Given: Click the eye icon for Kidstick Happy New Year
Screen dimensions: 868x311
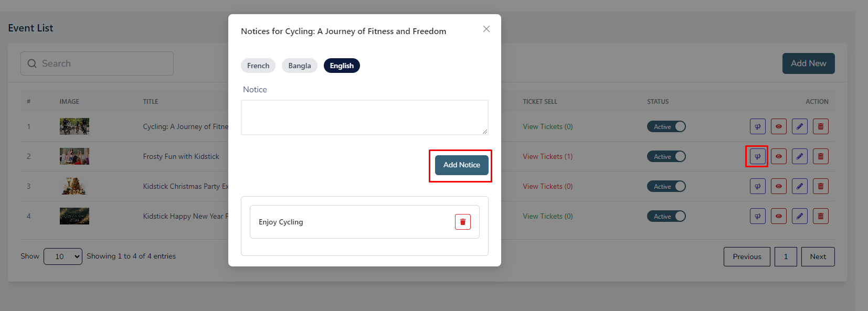Looking at the screenshot, I should [778, 216].
